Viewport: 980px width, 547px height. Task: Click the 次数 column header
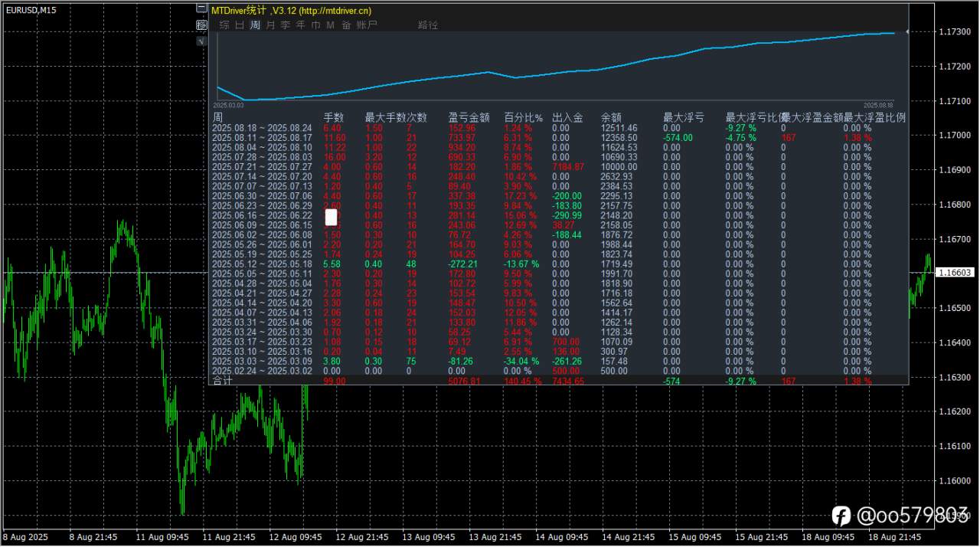(417, 118)
